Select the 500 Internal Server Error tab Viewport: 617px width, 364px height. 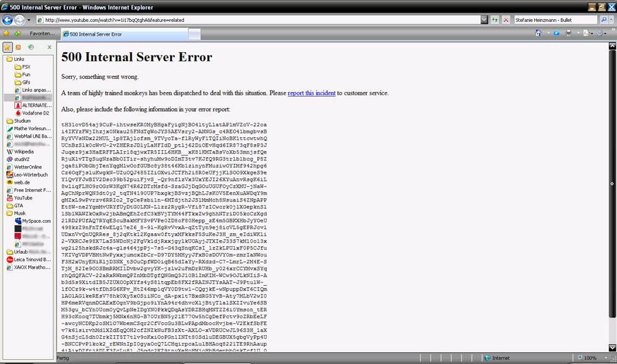(124, 34)
